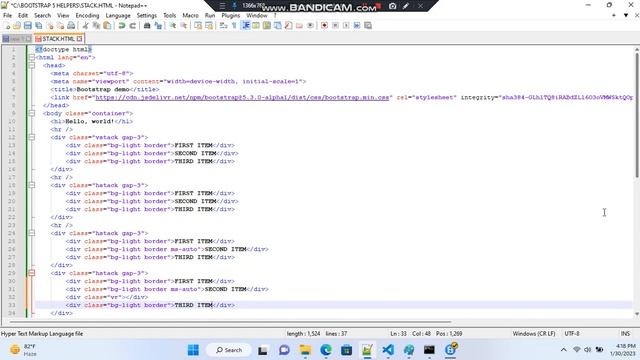Start macro recording with red Record icon

324,25
